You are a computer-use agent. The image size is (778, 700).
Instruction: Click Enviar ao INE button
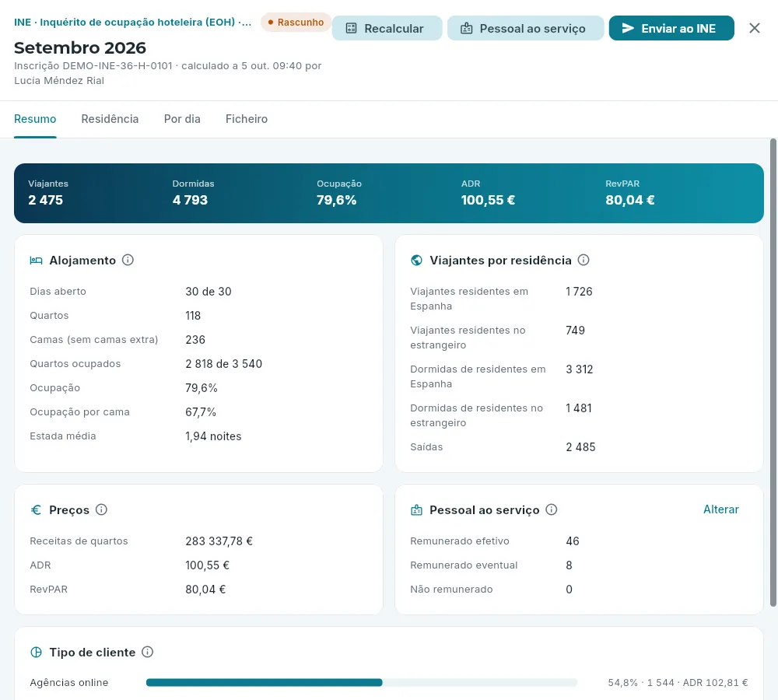671,28
